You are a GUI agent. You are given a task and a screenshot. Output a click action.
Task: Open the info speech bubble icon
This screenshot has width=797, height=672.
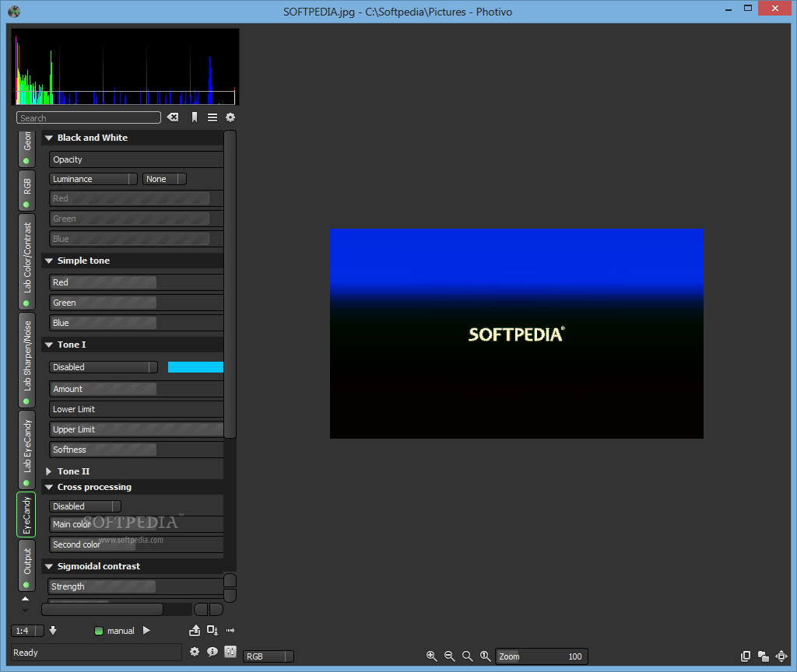pyautogui.click(x=212, y=652)
